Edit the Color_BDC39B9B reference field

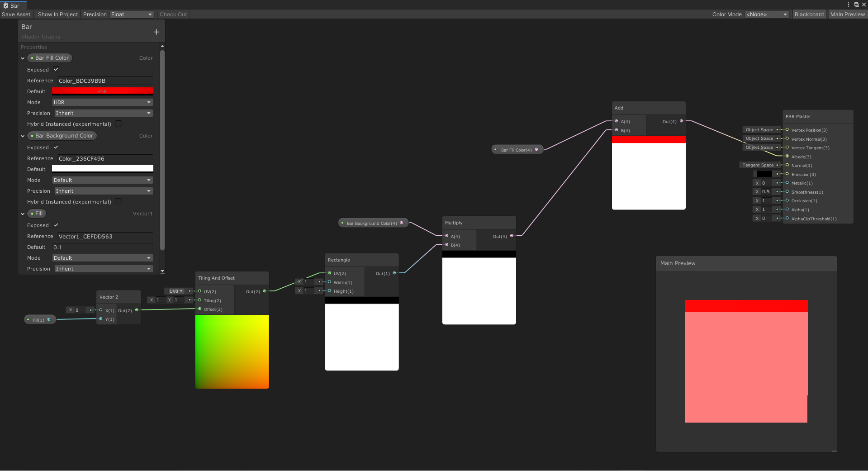tap(105, 81)
